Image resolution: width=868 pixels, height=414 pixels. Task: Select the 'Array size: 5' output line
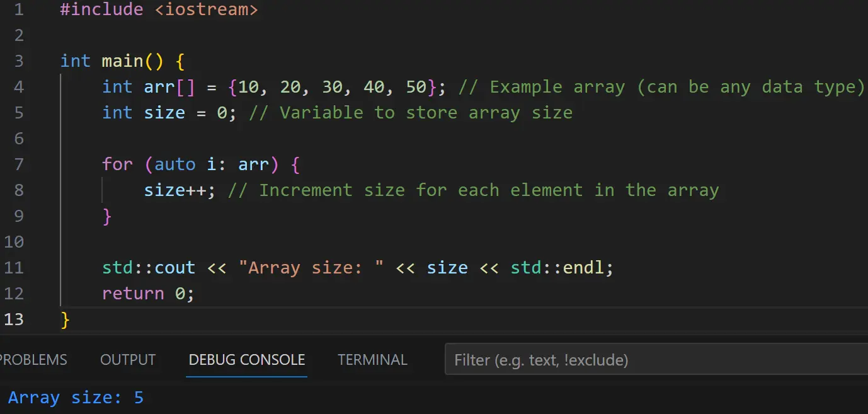tap(76, 397)
